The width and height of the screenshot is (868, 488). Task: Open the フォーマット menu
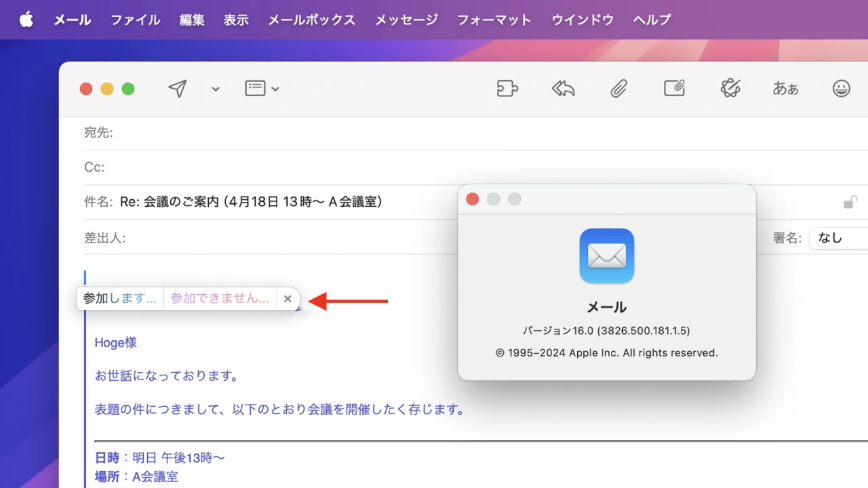point(494,20)
